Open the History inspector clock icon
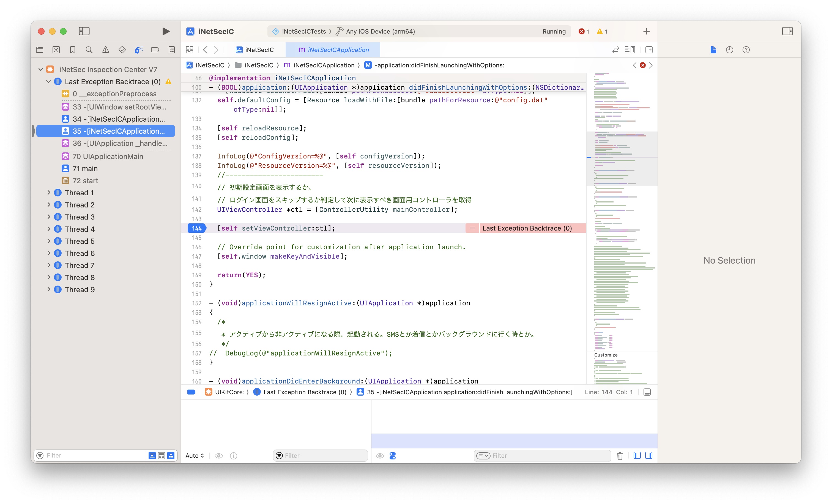The image size is (832, 504). point(729,50)
